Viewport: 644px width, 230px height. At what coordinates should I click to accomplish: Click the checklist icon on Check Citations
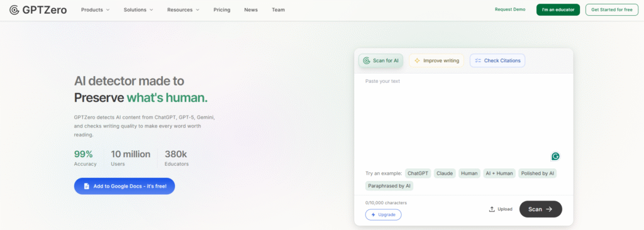[x=478, y=61]
